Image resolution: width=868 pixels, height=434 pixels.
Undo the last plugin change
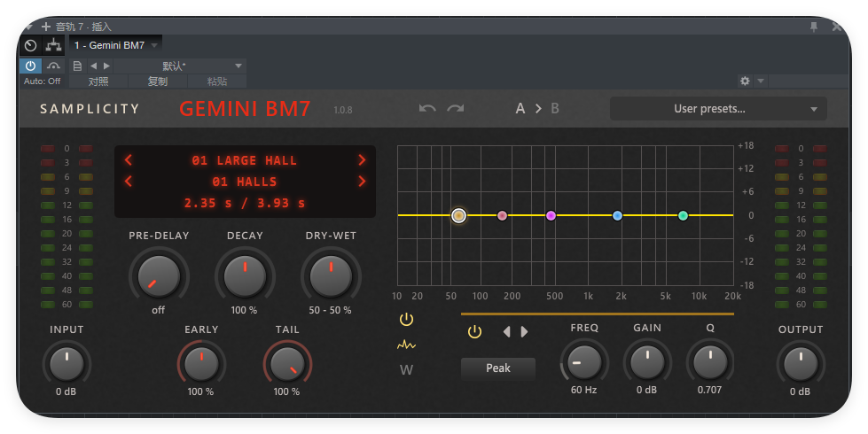point(427,108)
